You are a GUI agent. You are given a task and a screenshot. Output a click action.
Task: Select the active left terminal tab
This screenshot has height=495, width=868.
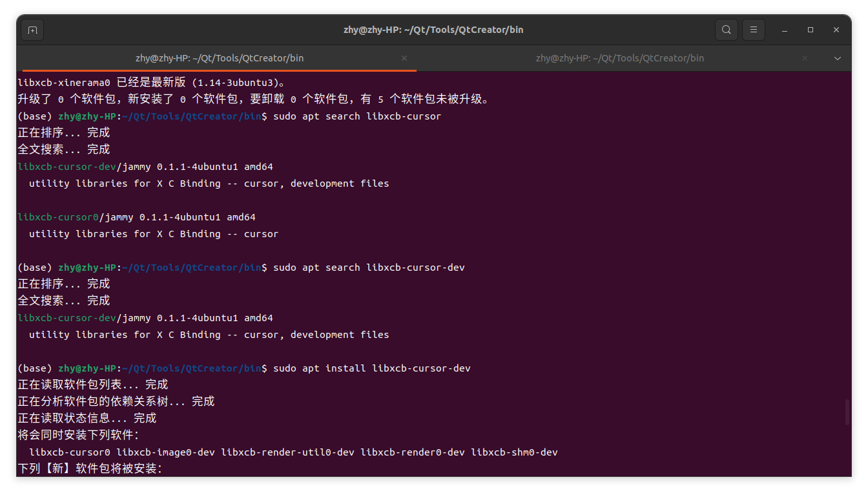220,58
